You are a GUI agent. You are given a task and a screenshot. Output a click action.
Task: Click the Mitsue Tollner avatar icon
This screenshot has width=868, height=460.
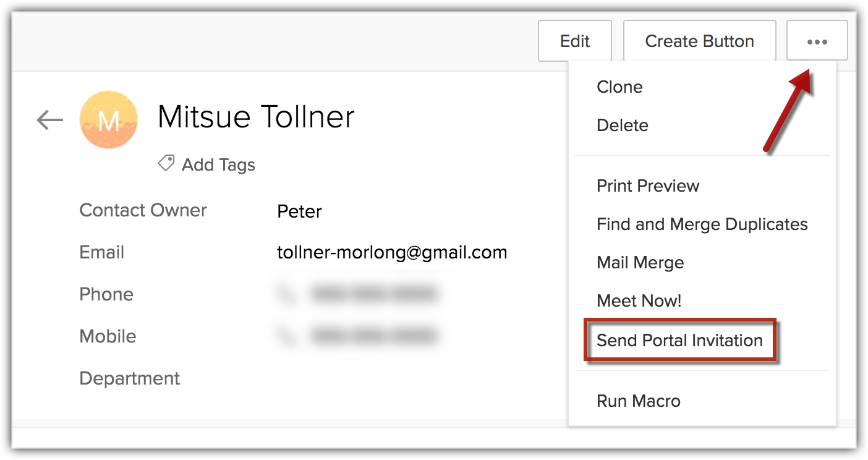pos(109,120)
